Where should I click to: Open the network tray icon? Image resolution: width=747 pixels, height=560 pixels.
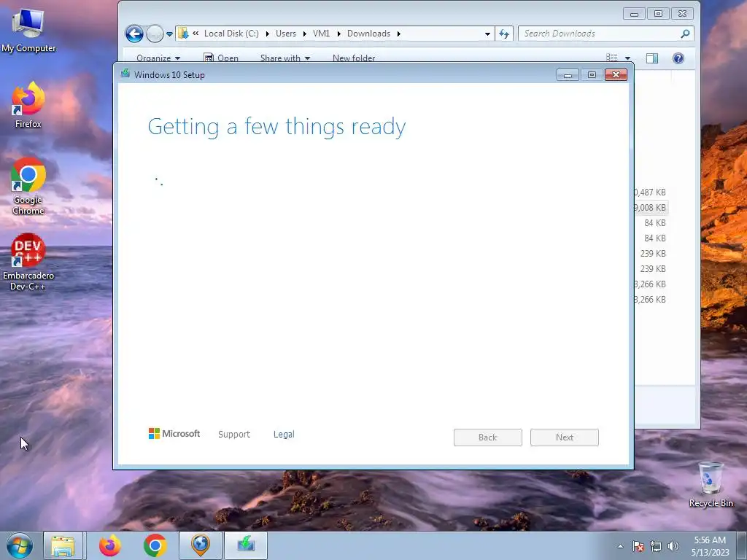point(656,546)
